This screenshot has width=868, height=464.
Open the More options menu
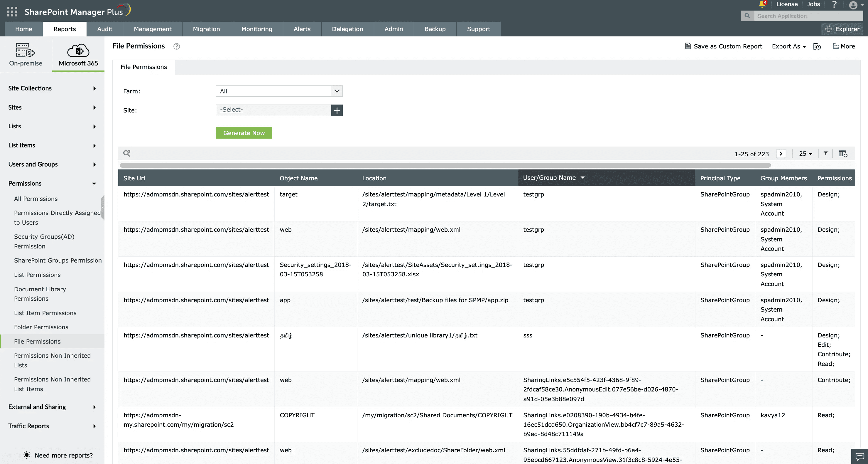click(844, 46)
